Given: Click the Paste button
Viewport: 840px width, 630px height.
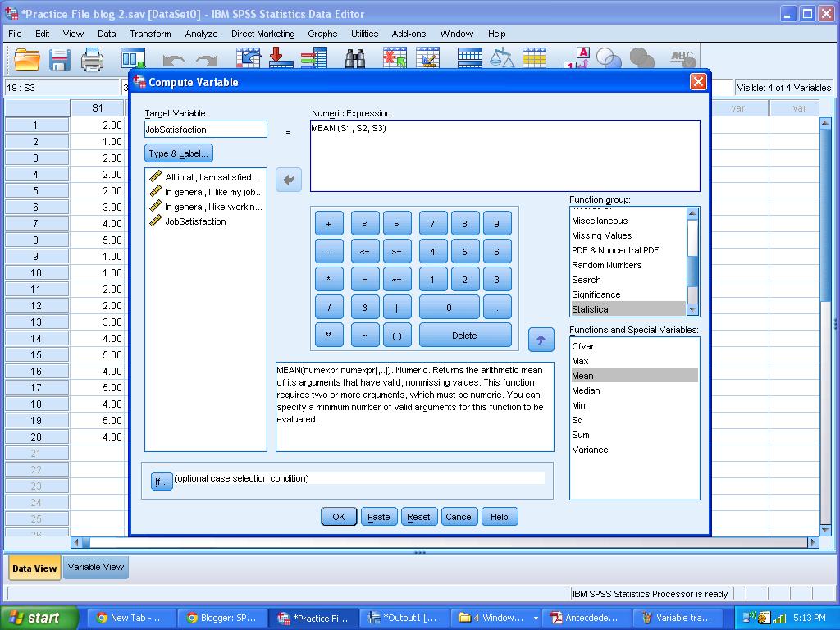Looking at the screenshot, I should [379, 517].
